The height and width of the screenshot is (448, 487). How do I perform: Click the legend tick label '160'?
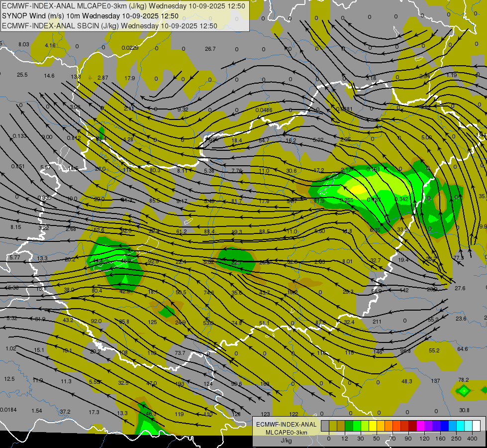(x=440, y=439)
